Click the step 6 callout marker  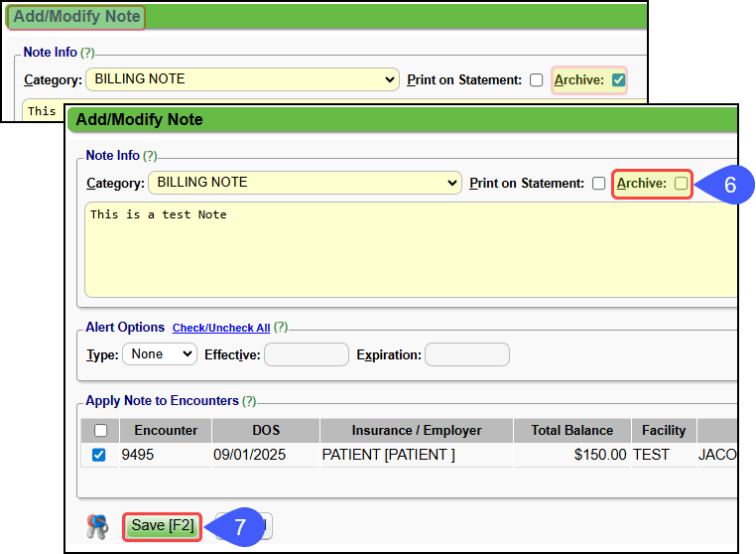(x=729, y=185)
